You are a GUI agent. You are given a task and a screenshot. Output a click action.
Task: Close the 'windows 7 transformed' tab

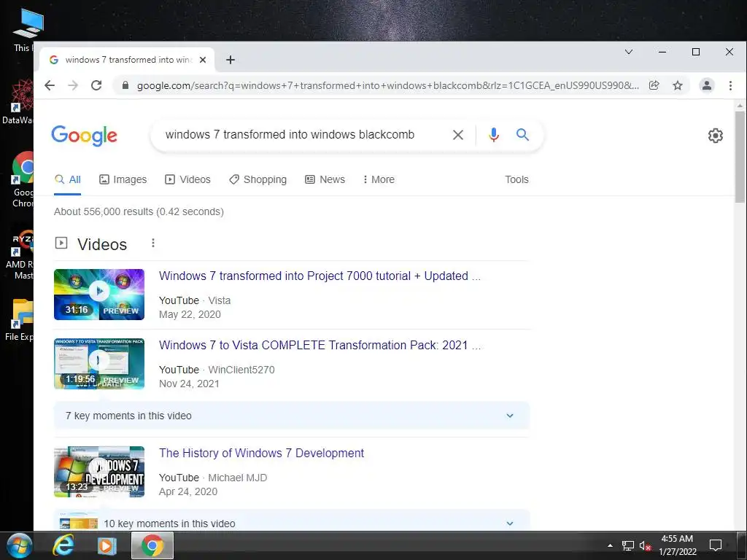[203, 60]
